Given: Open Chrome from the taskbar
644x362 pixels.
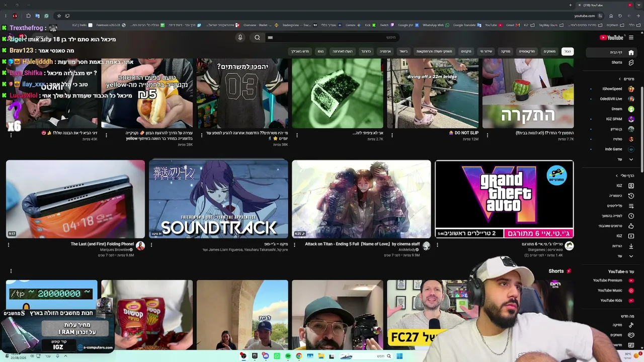Looking at the screenshot, I should point(299,356).
